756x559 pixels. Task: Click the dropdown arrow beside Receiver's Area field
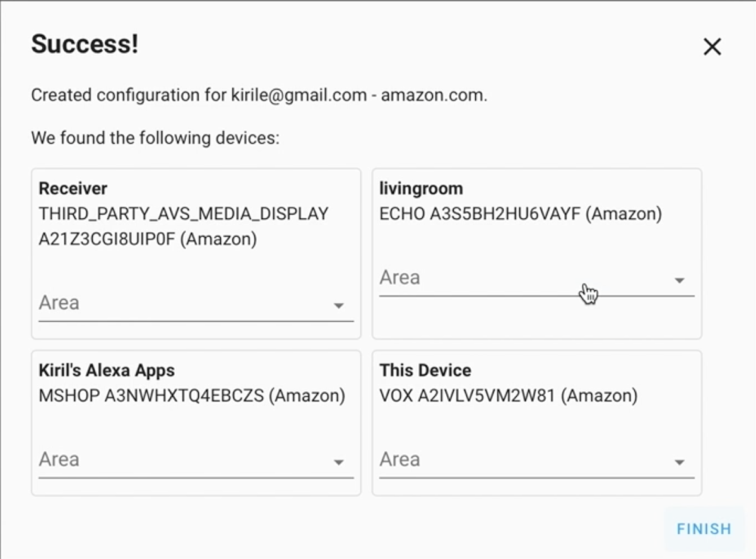[340, 305]
